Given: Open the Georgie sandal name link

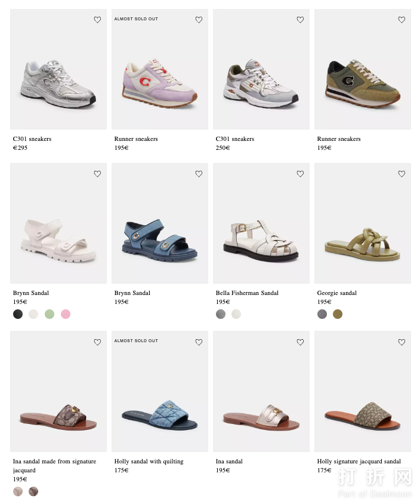Looking at the screenshot, I should 336,293.
